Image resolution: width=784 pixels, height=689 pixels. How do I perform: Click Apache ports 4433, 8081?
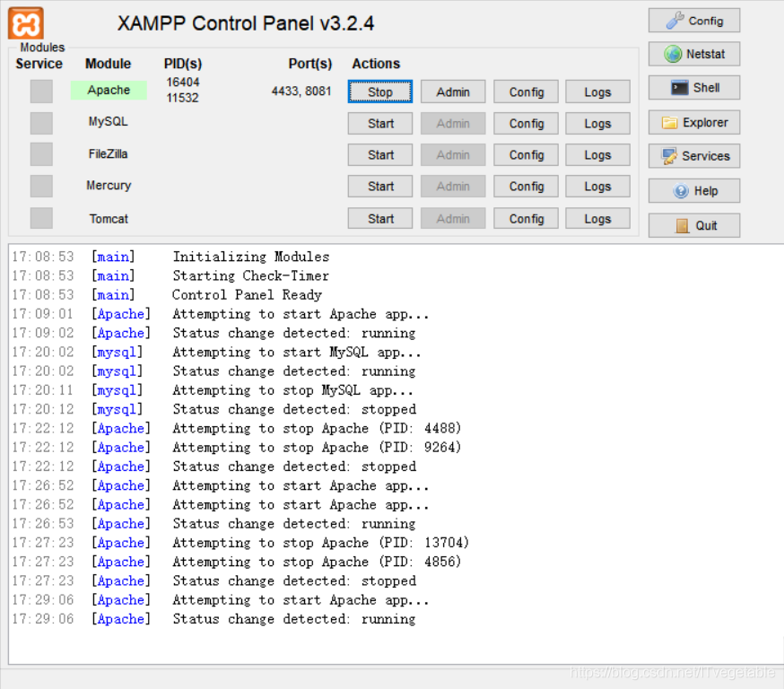pyautogui.click(x=301, y=91)
